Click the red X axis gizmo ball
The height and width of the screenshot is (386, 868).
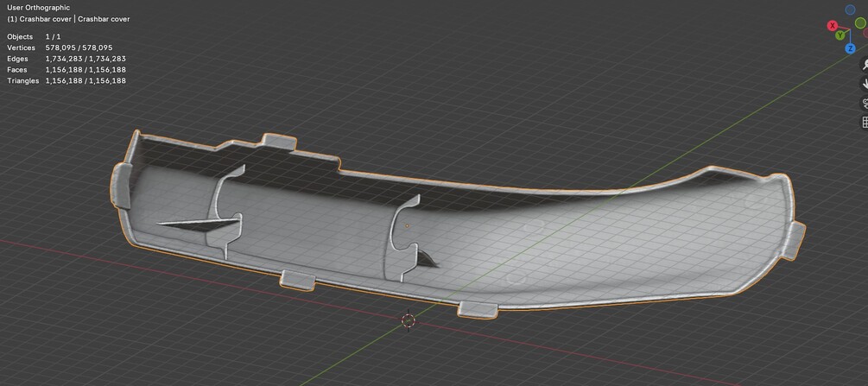pos(832,26)
